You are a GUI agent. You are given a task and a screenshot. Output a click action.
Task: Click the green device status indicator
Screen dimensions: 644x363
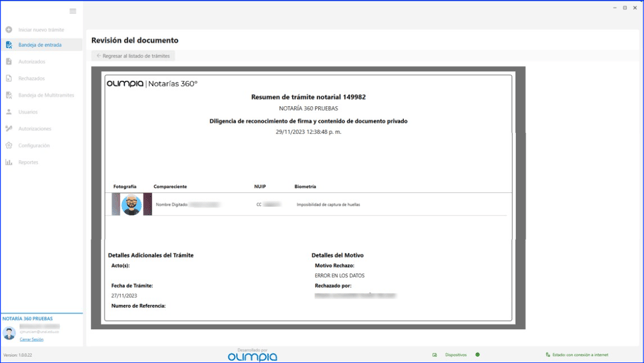(x=477, y=354)
